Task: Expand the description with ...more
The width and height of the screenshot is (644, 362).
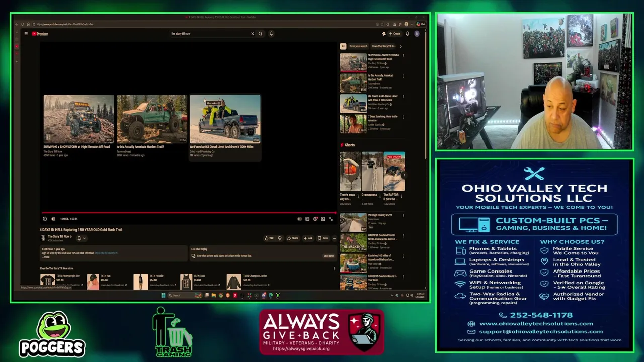Action: [x=46, y=257]
